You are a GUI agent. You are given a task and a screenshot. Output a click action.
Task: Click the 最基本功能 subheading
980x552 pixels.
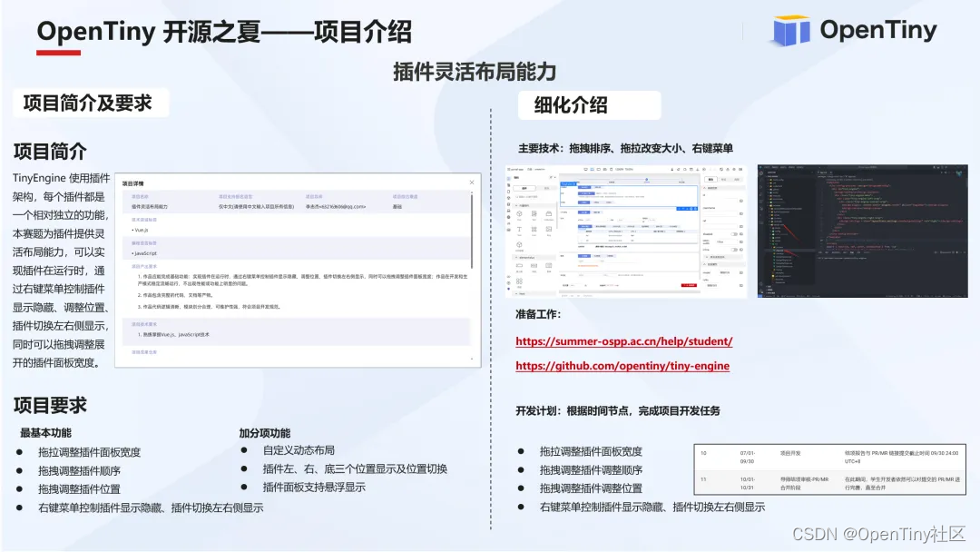tap(45, 432)
